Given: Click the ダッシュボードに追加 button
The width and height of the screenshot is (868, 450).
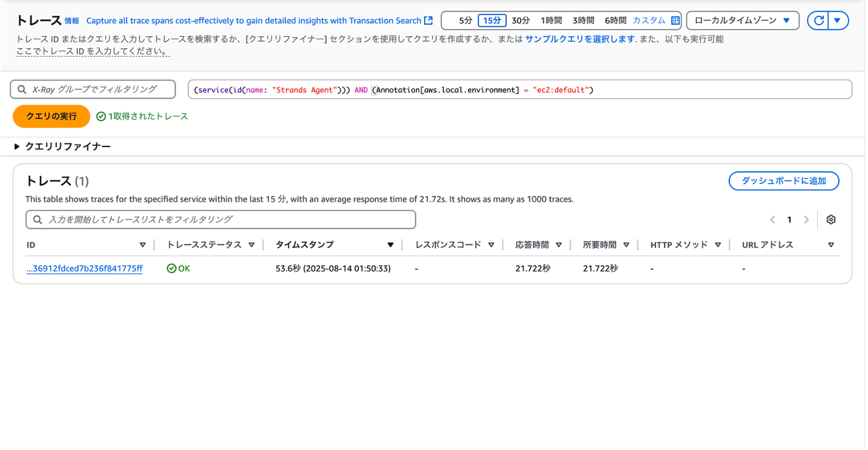Looking at the screenshot, I should pos(784,180).
